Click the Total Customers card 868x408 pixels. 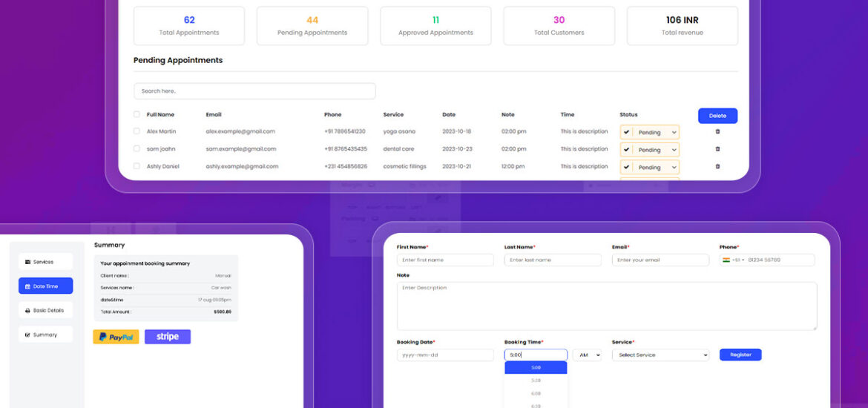pos(559,26)
